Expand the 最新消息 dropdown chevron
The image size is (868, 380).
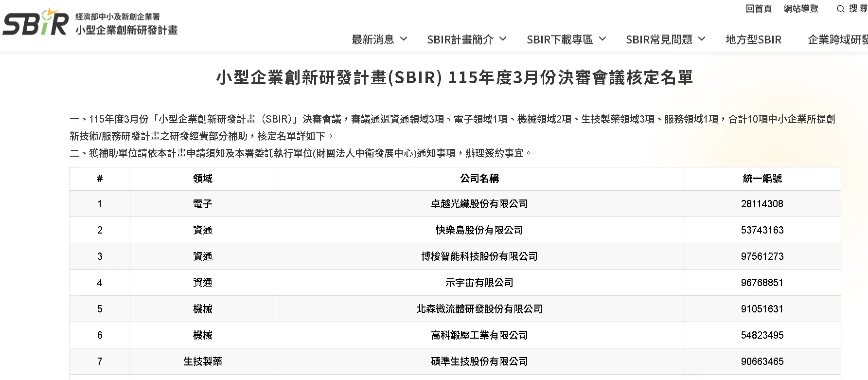click(x=404, y=39)
